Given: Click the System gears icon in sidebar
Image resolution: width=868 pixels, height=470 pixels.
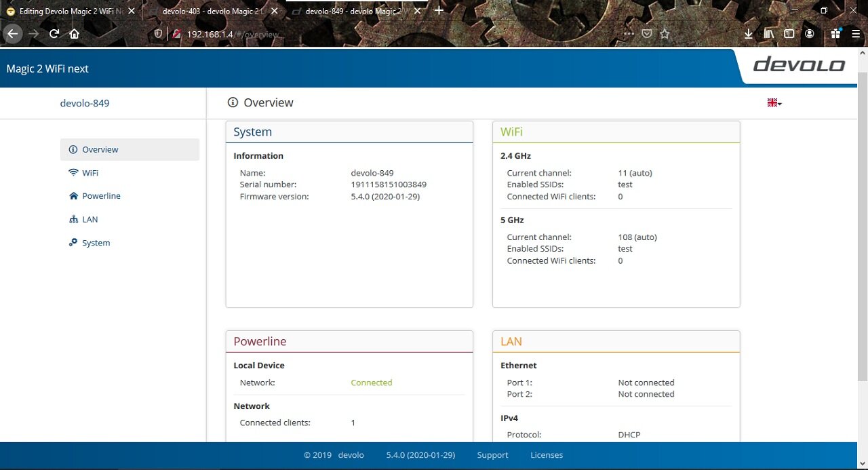Looking at the screenshot, I should coord(73,243).
